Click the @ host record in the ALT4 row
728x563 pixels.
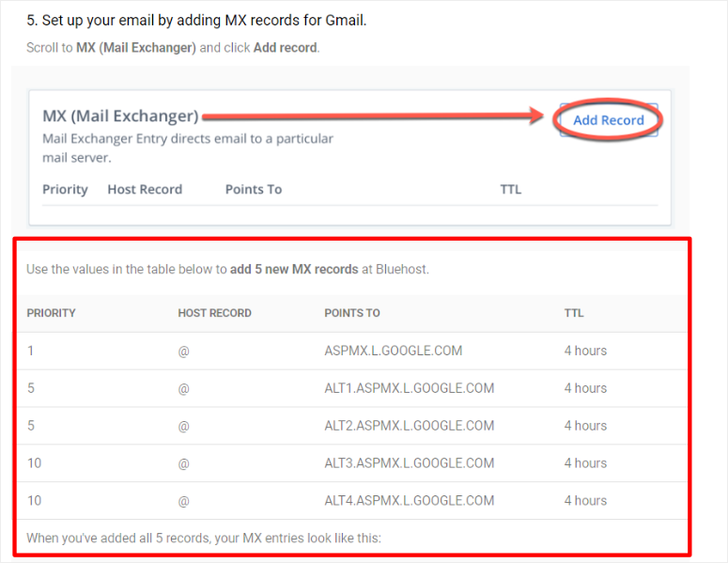tap(183, 501)
